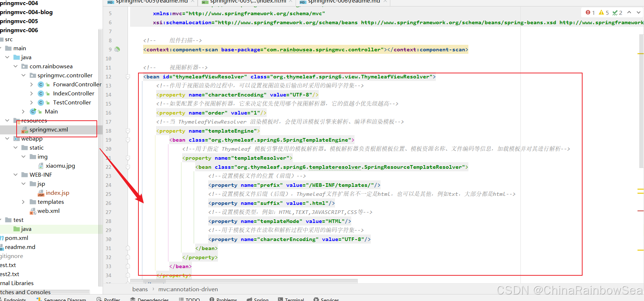Viewport: 644px width, 301px height.
Task: Click the templates folder icon
Action: pyautogui.click(x=33, y=202)
